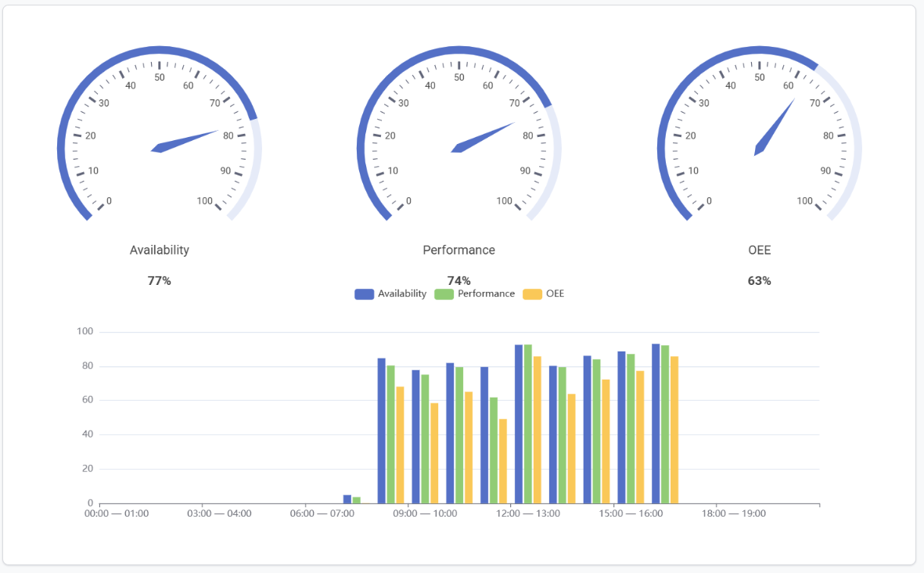Select the Performance gauge title
The image size is (924, 573).
pyautogui.click(x=458, y=250)
